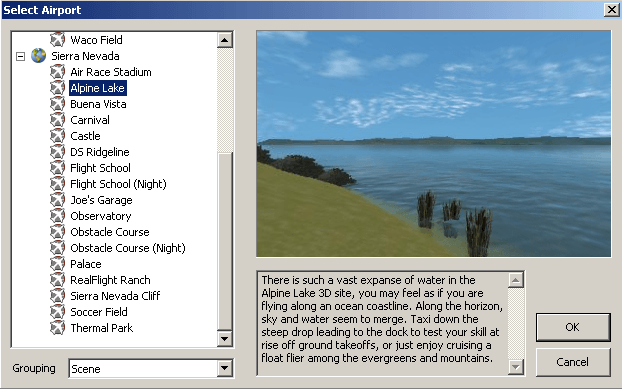Choose Thermal Park airport
This screenshot has width=622, height=390.
102,328
